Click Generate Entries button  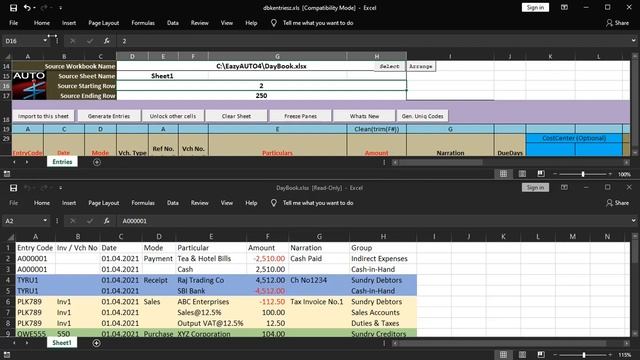[109, 116]
